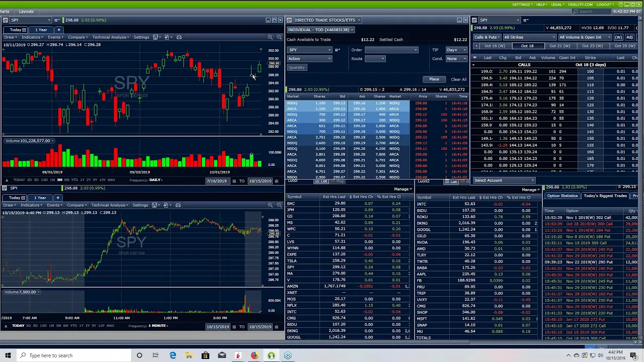Open the Action dropdown in trade ticket
Screen dimensions: 644x362
[309, 59]
